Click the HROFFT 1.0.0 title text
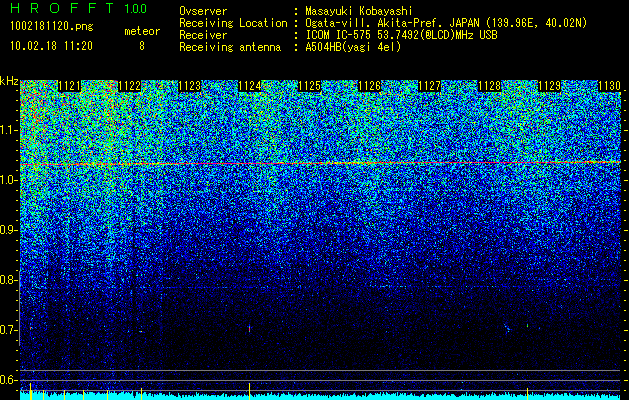This screenshot has height=400, width=629. (78, 8)
